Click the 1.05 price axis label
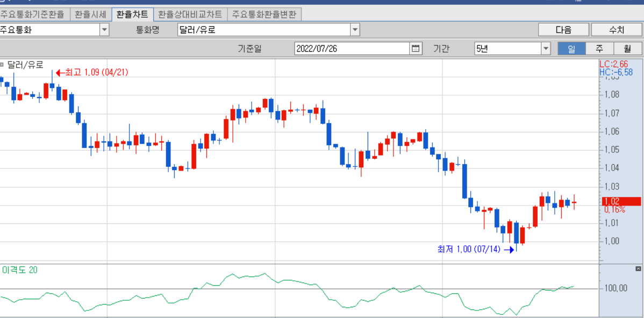This screenshot has height=318, width=644. tap(612, 150)
